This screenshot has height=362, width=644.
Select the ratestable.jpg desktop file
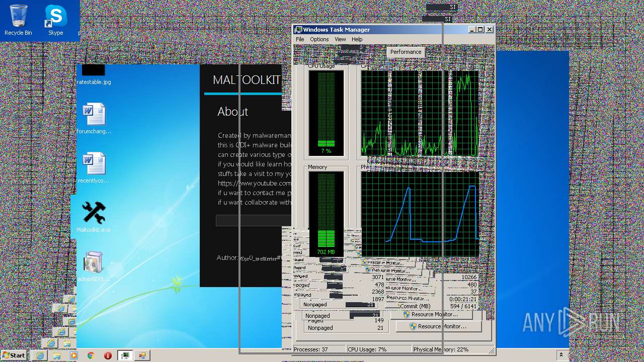coord(94,75)
